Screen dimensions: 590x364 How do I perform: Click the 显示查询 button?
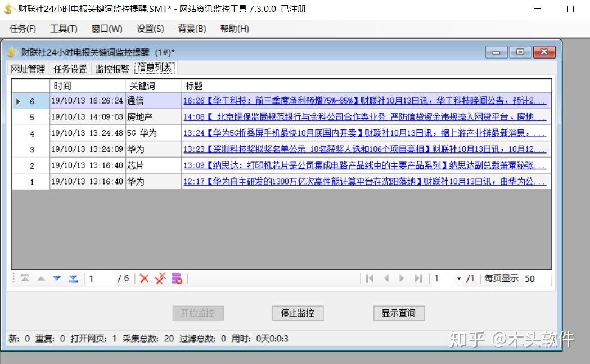(x=399, y=313)
